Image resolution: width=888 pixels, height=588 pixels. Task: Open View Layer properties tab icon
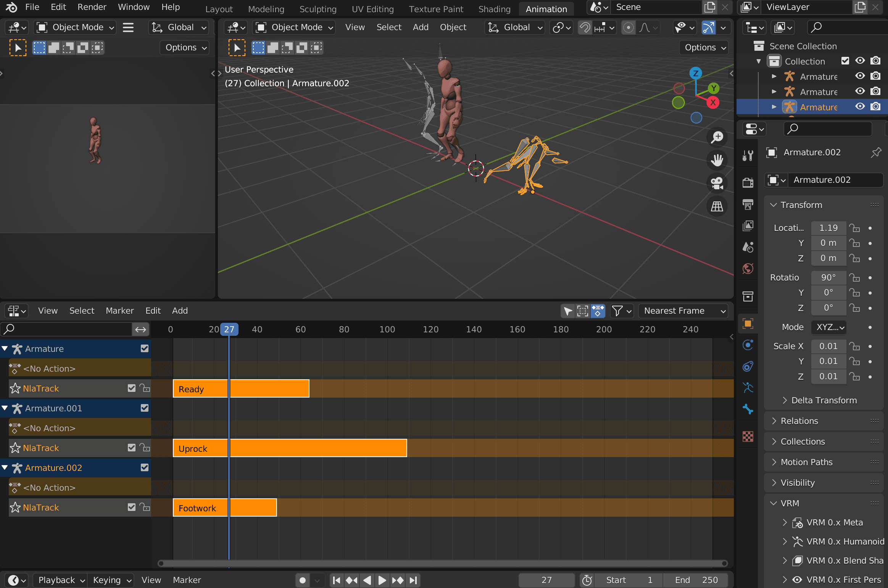pyautogui.click(x=748, y=226)
